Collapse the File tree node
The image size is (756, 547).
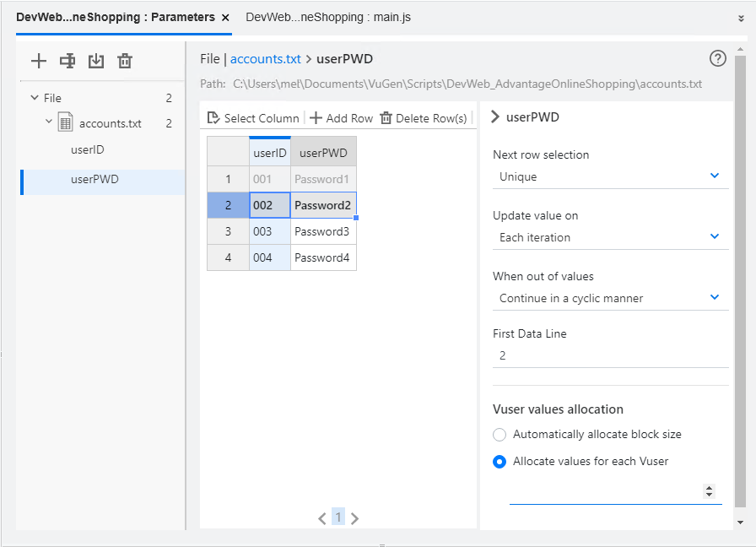tap(34, 97)
